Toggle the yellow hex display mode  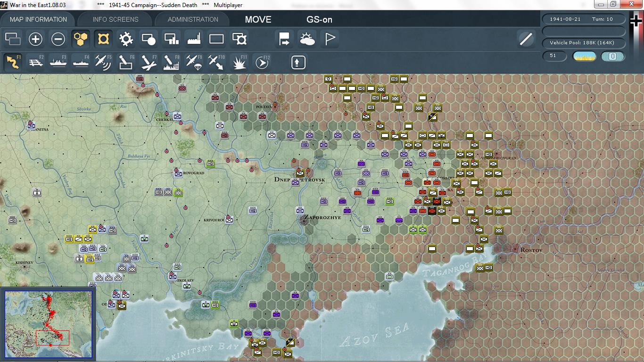[81, 39]
